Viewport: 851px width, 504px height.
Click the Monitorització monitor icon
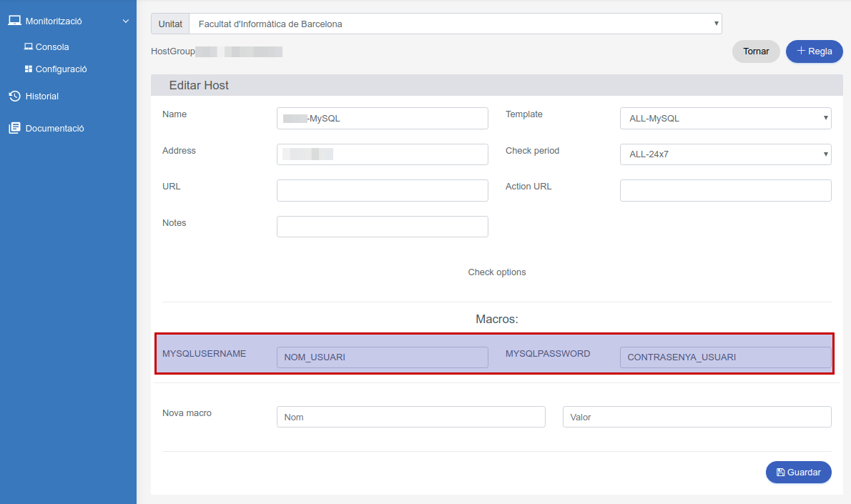click(x=14, y=21)
